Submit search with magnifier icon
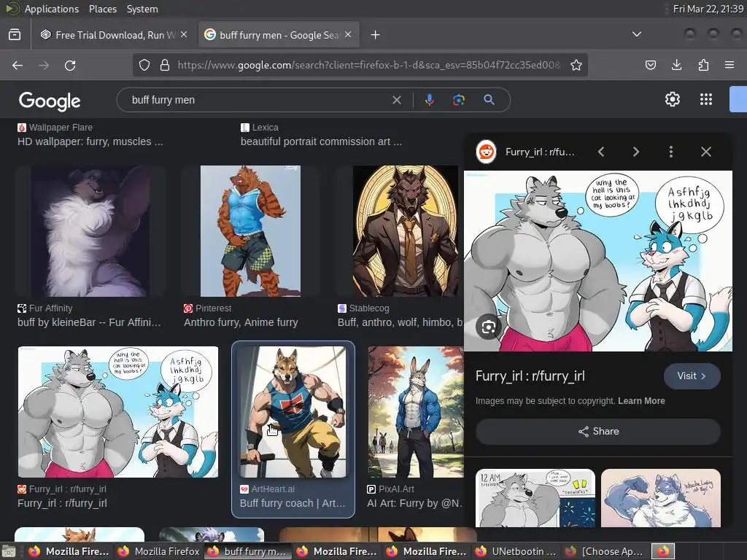The image size is (747, 560). click(489, 100)
